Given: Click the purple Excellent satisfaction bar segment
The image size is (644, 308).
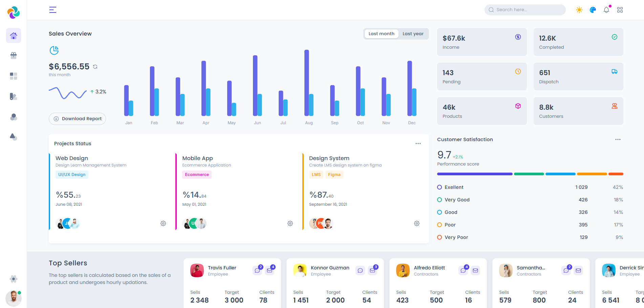Looking at the screenshot, I should [x=474, y=174].
